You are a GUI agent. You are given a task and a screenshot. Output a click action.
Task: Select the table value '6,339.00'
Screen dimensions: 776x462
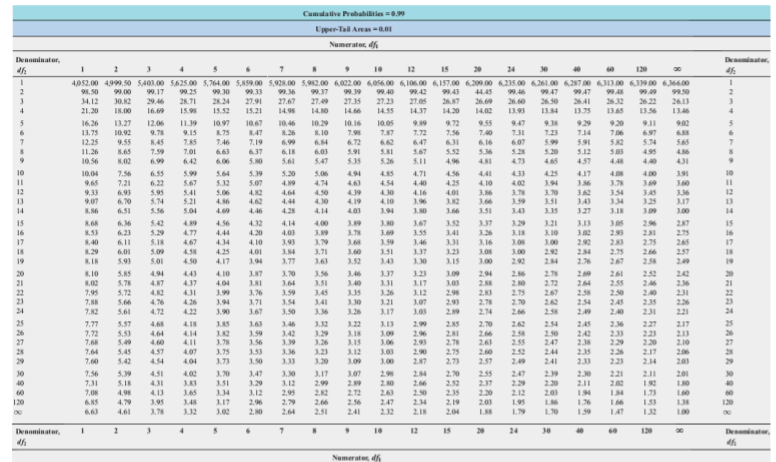click(x=643, y=83)
